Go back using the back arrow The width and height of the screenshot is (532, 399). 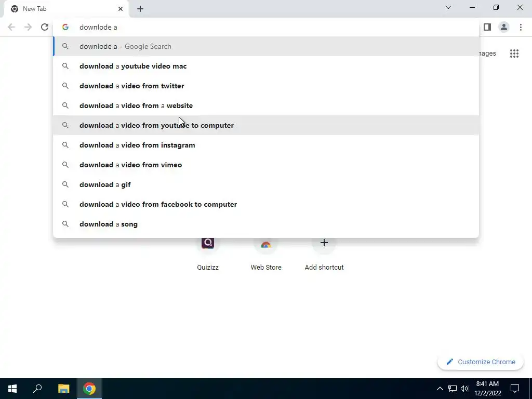click(11, 27)
